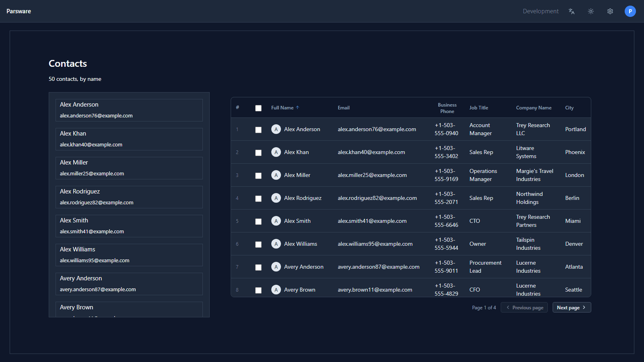Select the Avery Anderson card in list
This screenshot has width=644, height=362.
tap(129, 284)
